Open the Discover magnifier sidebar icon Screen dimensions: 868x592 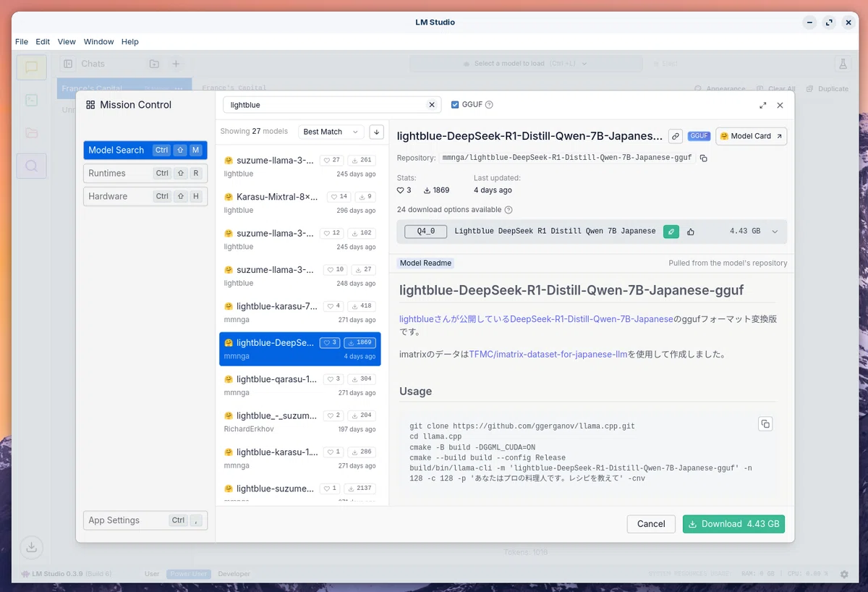[31, 166]
